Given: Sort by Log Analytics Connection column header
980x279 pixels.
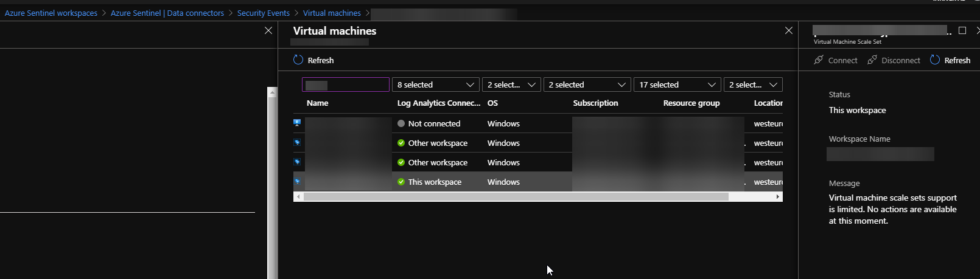Looking at the screenshot, I should pos(439,103).
